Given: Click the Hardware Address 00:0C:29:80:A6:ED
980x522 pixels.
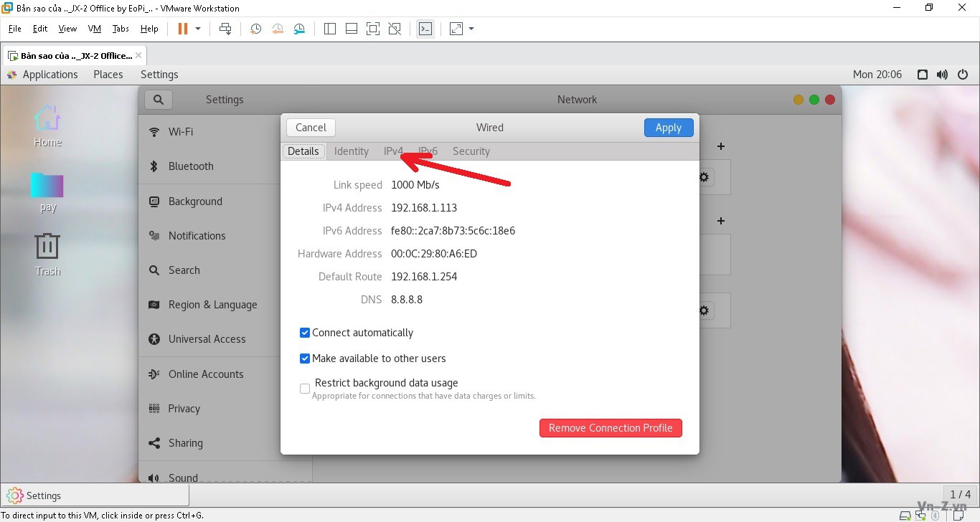Looking at the screenshot, I should (434, 254).
